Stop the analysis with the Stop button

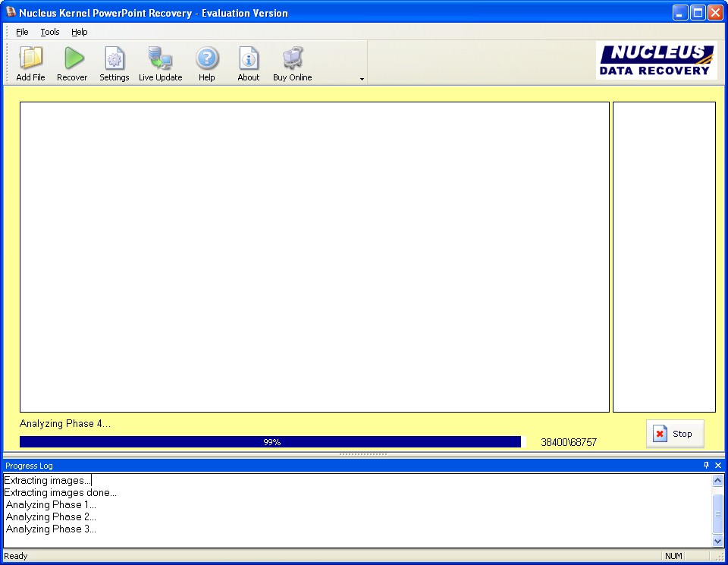(x=675, y=434)
